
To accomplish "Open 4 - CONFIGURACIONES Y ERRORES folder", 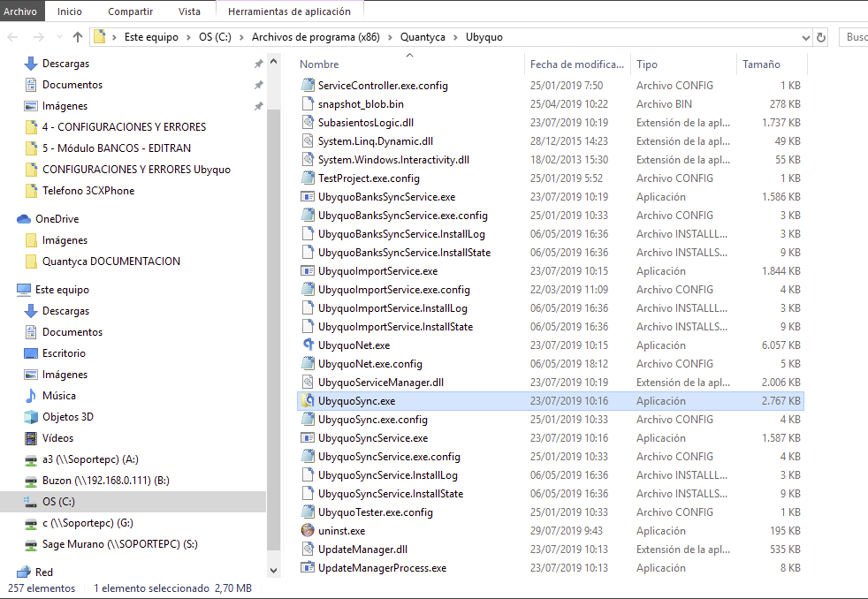I will pyautogui.click(x=124, y=127).
